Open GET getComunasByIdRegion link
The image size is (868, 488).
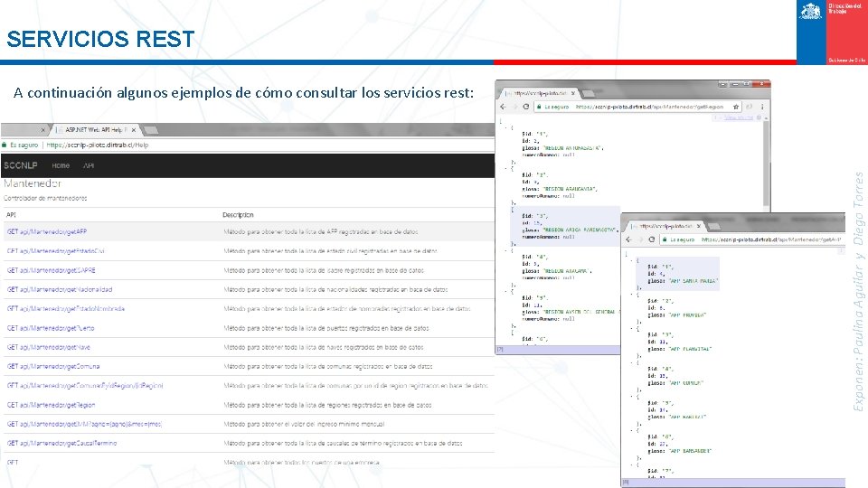(85, 386)
